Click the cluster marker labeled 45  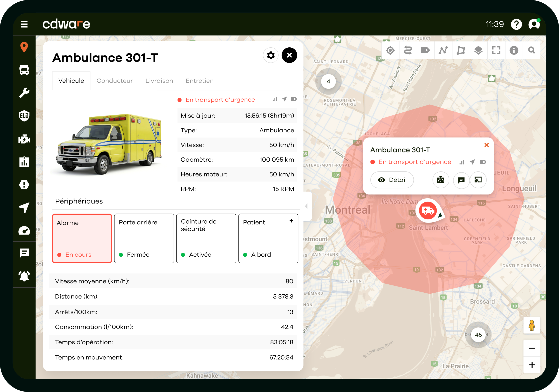[x=478, y=335]
